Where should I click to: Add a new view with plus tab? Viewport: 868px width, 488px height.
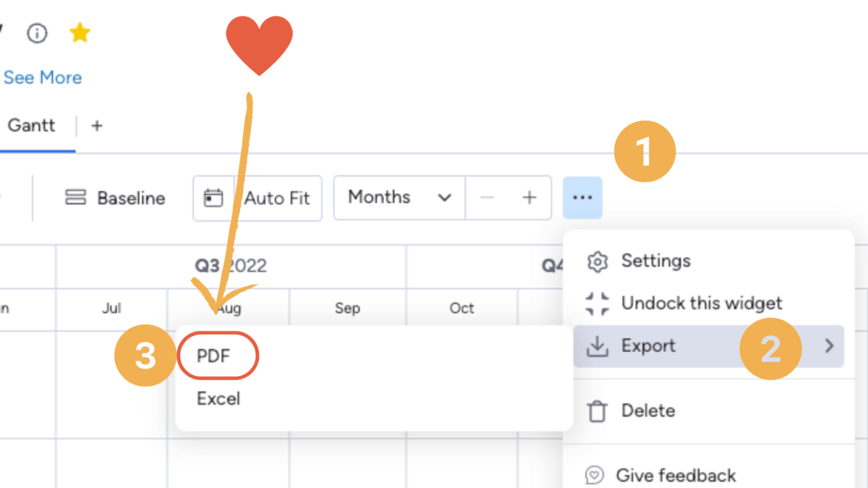[x=97, y=126]
